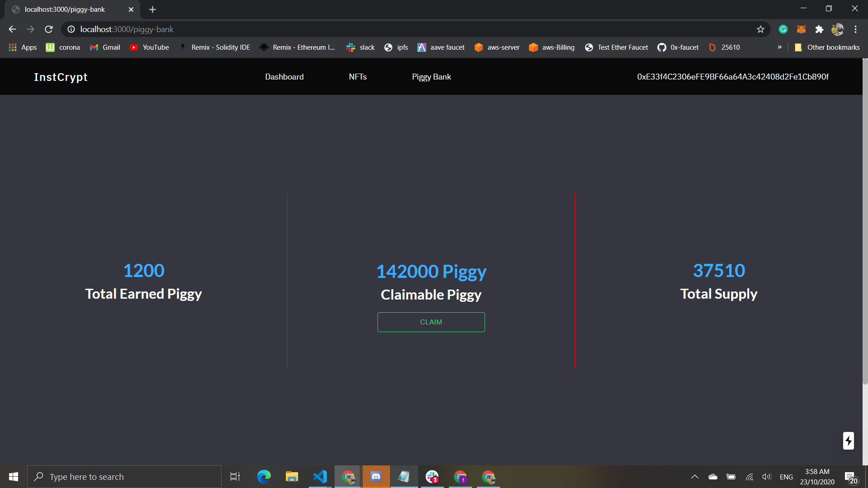Close the localhost:3000/piggy-bank tab
Image resolution: width=868 pixels, height=488 pixels.
click(x=131, y=9)
